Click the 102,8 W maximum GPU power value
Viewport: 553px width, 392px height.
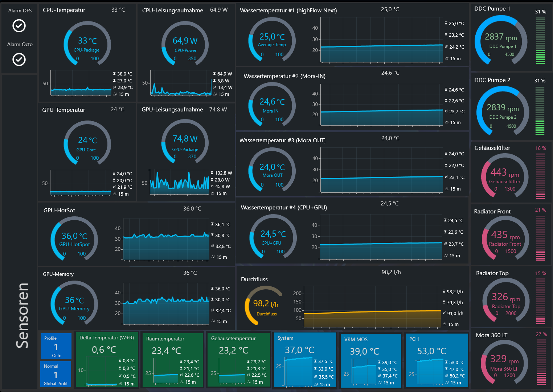(224, 173)
